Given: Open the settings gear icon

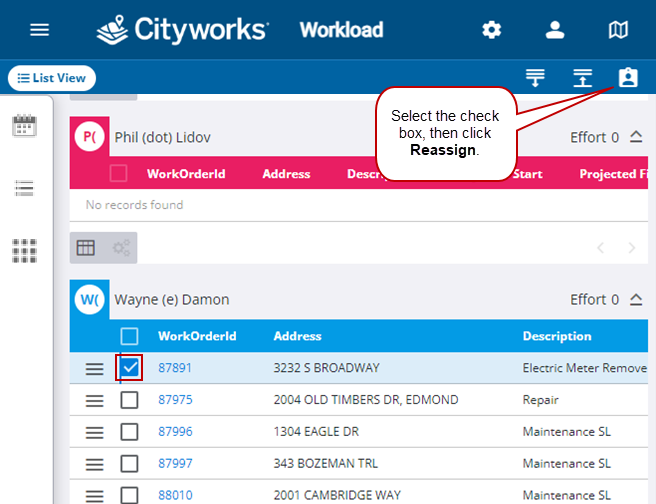Looking at the screenshot, I should coord(491,30).
